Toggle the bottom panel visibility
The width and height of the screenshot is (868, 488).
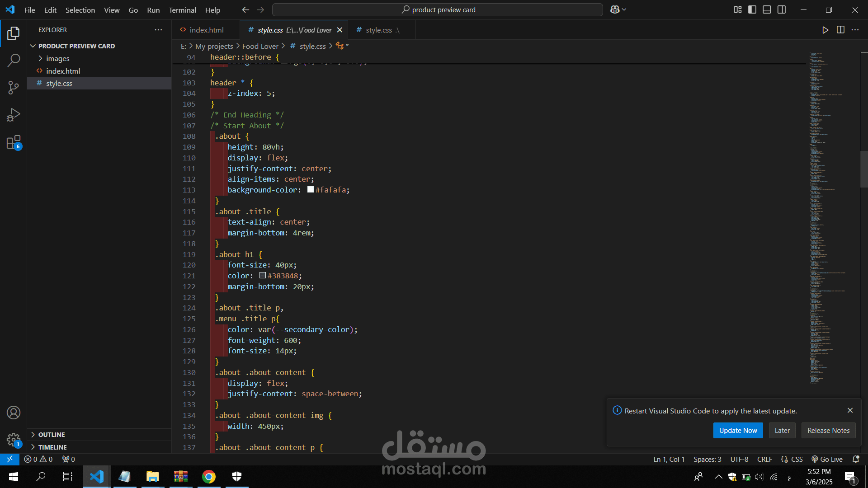pos(767,9)
